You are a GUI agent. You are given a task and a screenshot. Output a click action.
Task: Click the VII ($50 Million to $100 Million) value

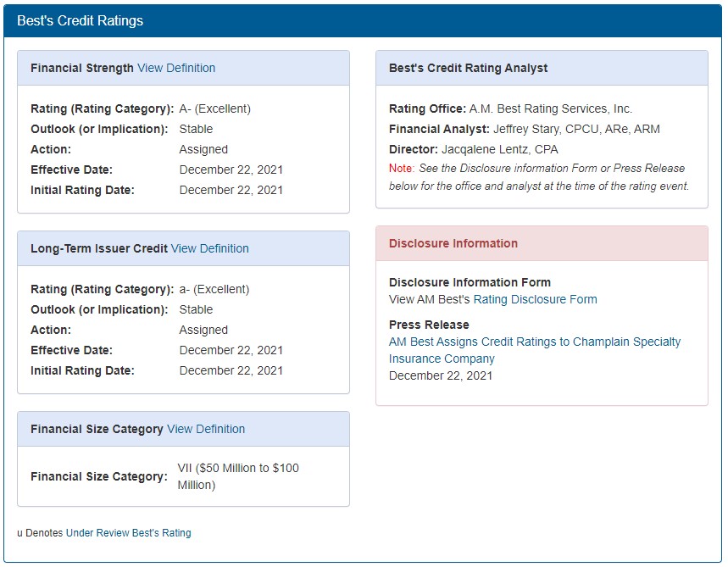237,476
